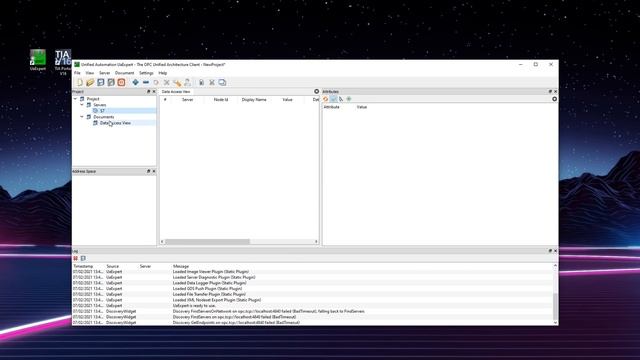Click the Open project folder icon

coord(90,82)
